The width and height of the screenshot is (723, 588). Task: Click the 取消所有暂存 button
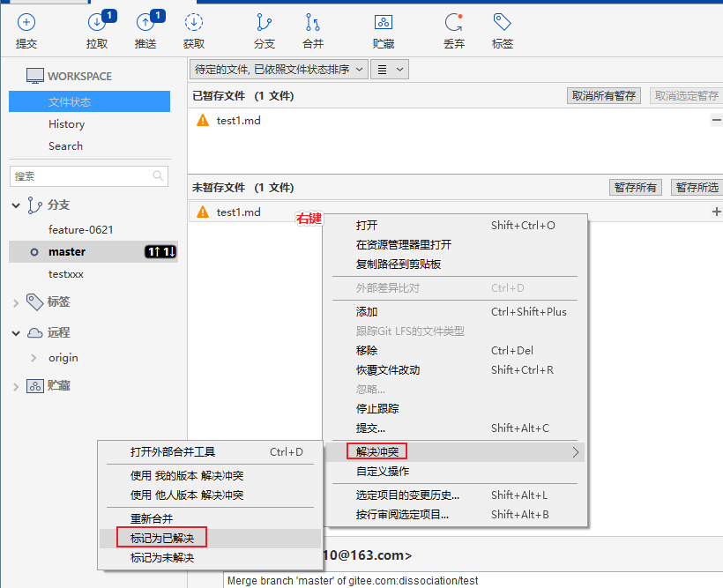(603, 96)
